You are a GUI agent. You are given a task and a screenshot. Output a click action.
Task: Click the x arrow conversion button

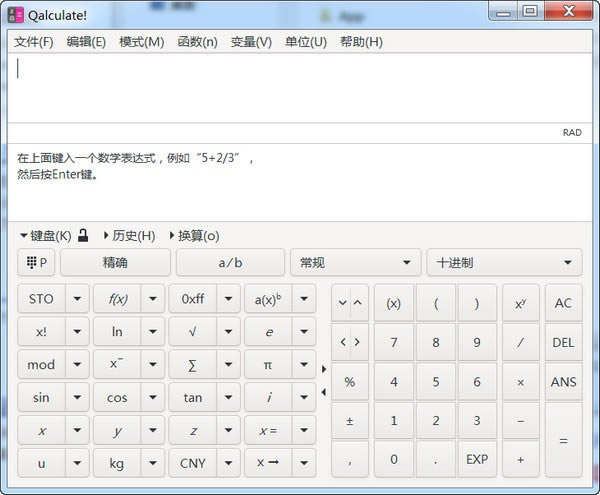[x=268, y=463]
